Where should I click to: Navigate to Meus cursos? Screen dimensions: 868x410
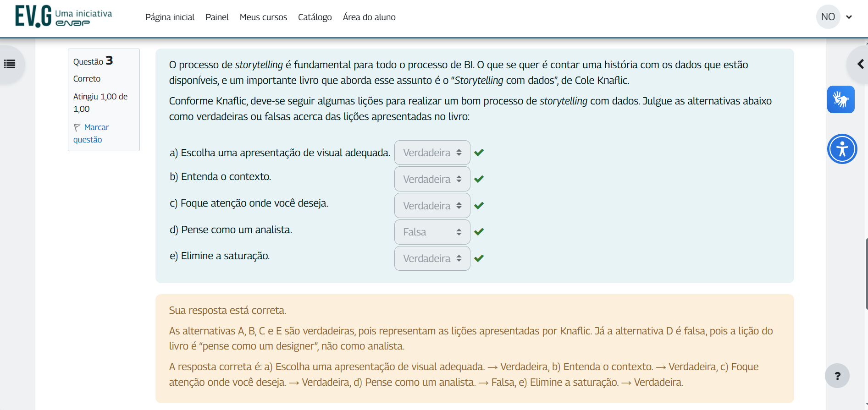263,17
